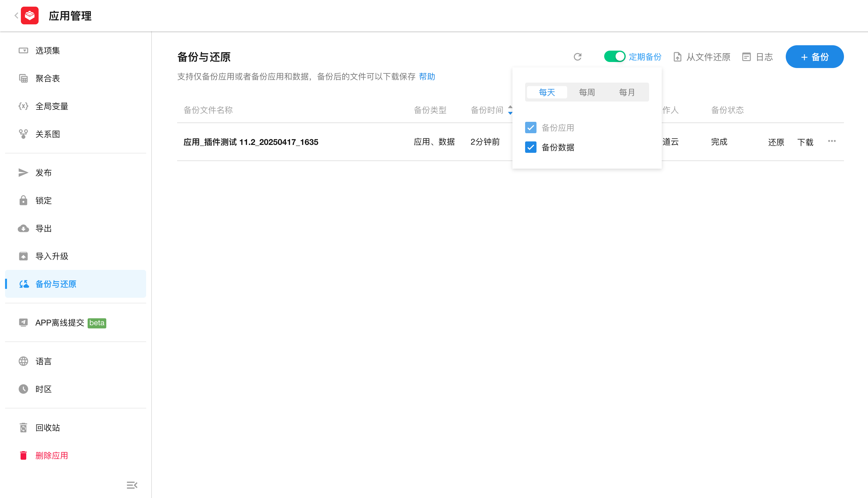868x498 pixels.
Task: Click the APP offline submit icon
Action: point(23,322)
